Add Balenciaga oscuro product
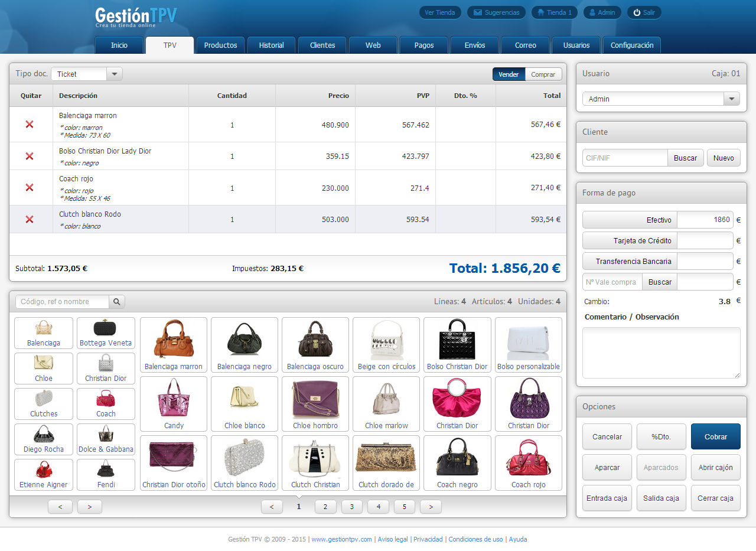 click(315, 345)
